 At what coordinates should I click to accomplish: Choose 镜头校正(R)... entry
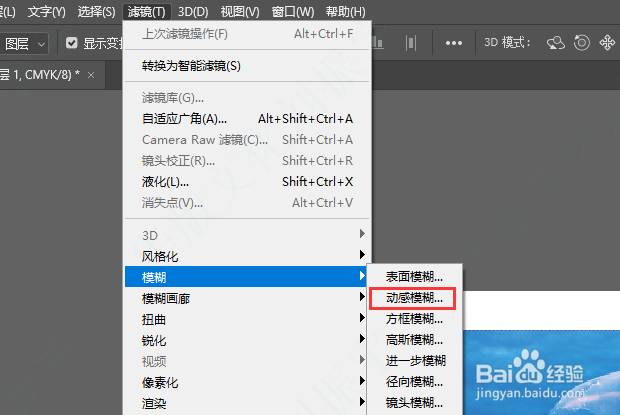pos(247,160)
